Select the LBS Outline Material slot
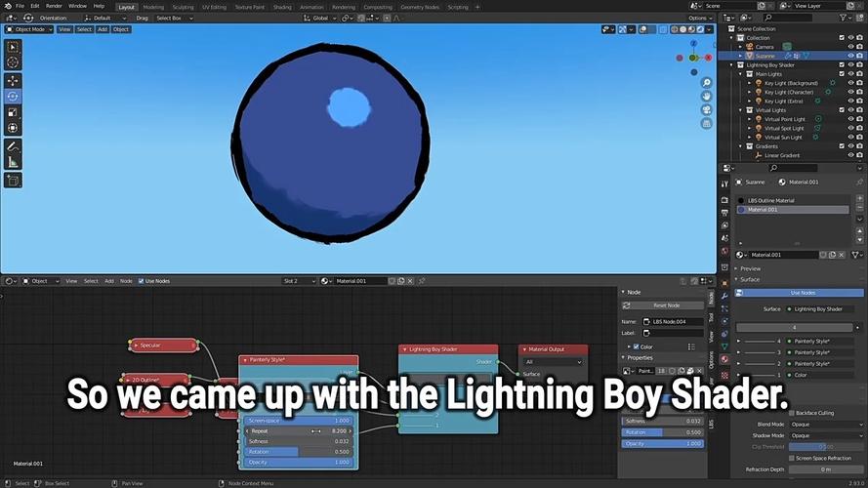This screenshot has width=868, height=488. 793,200
